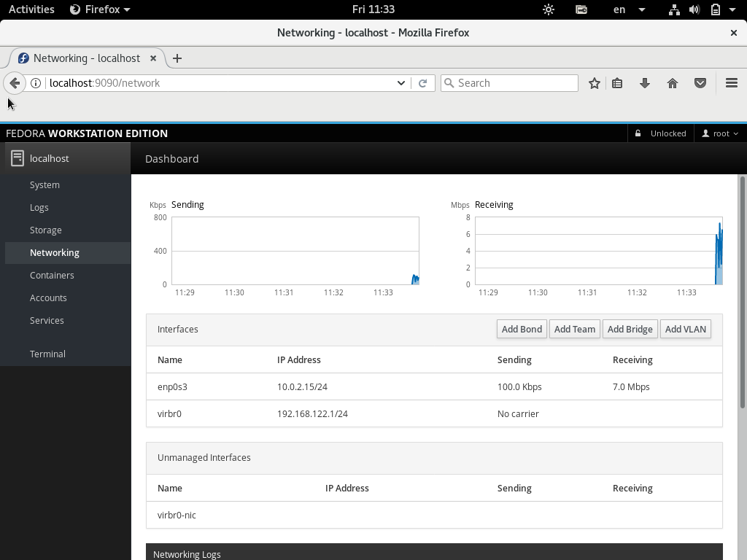Viewport: 747px width, 560px height.
Task: Click the root user avatar icon
Action: [x=705, y=134]
